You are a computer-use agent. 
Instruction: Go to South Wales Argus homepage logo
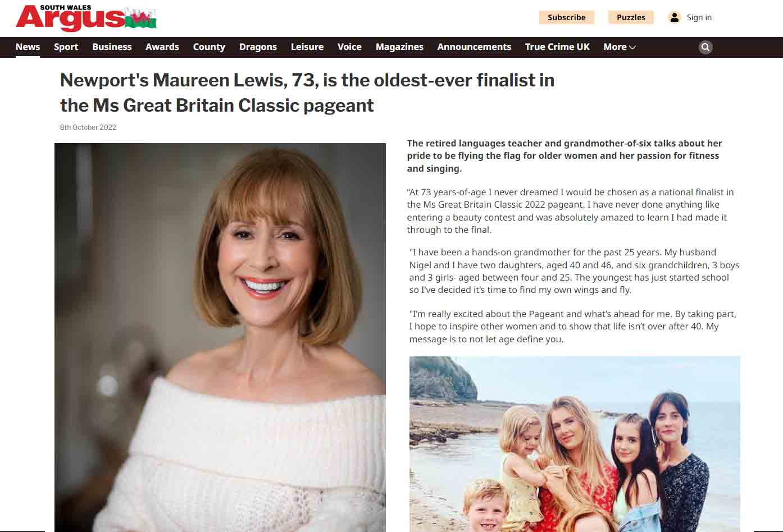point(86,18)
